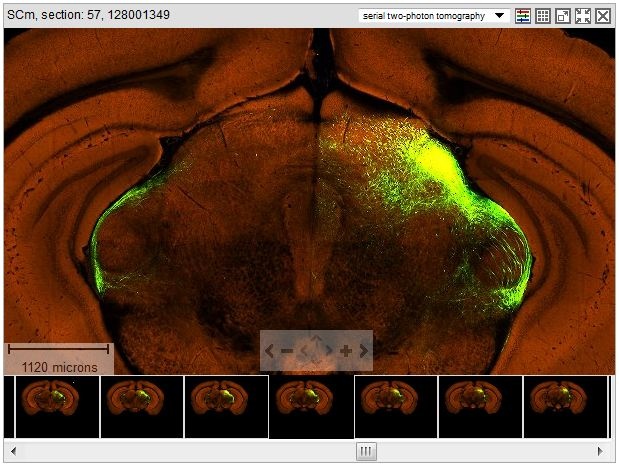Zoom in with the plus icon
619x467 pixels.
[x=346, y=351]
